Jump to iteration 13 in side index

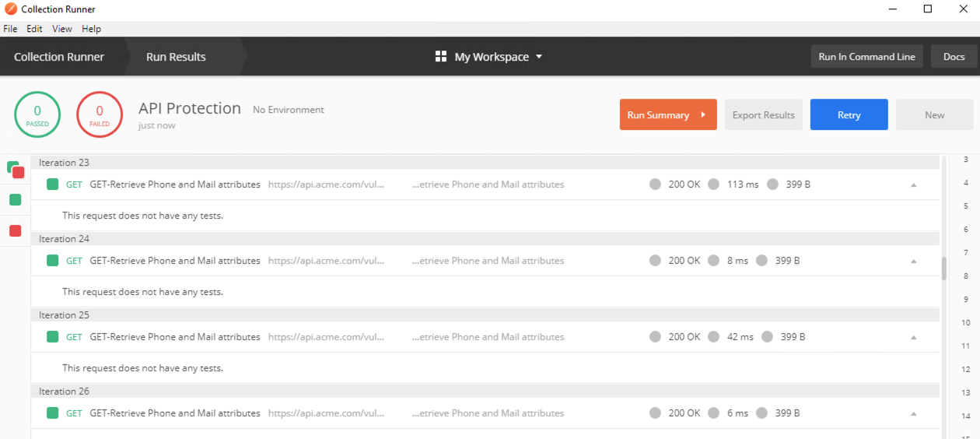[965, 392]
